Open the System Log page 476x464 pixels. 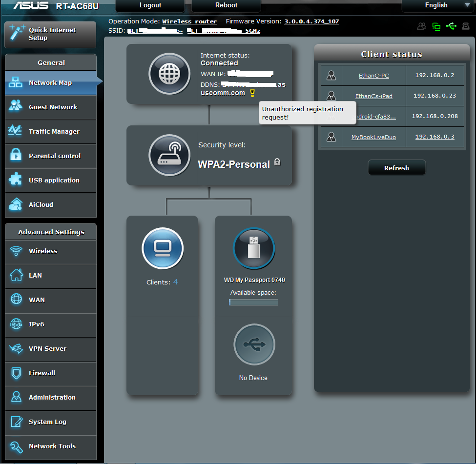click(51, 423)
